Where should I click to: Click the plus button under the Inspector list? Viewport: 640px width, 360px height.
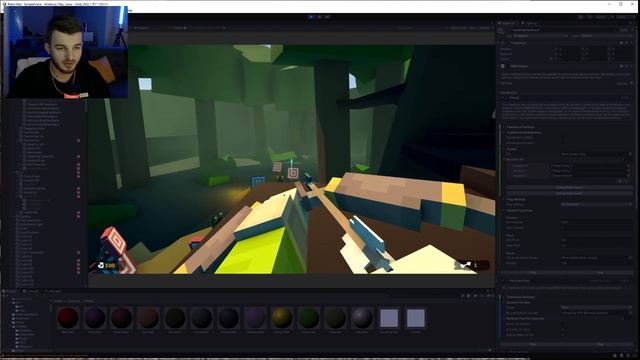click(620, 181)
